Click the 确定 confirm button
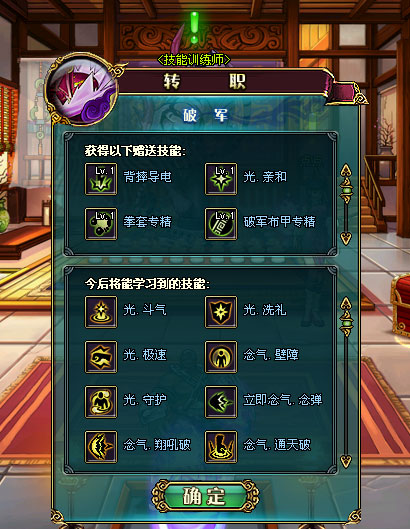Screen dimensions: 410x529 (x=204, y=496)
